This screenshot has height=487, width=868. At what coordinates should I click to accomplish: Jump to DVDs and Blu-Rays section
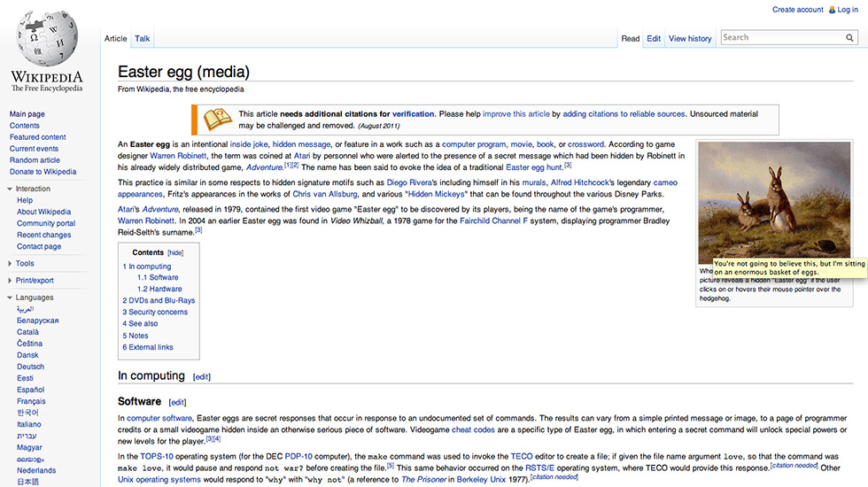(159, 300)
